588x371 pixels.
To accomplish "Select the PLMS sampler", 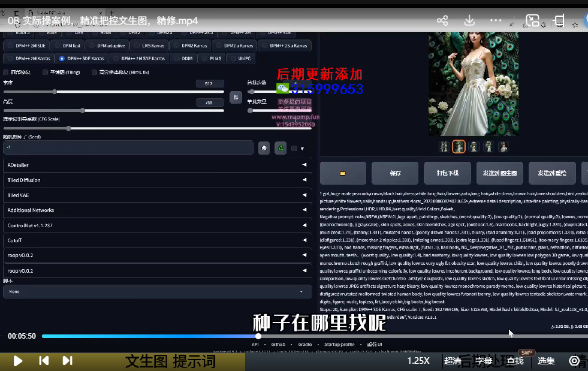I will pos(212,59).
